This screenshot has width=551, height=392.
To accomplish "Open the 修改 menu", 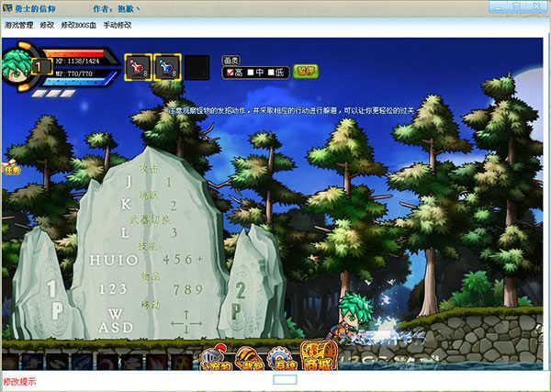I will 47,26.
